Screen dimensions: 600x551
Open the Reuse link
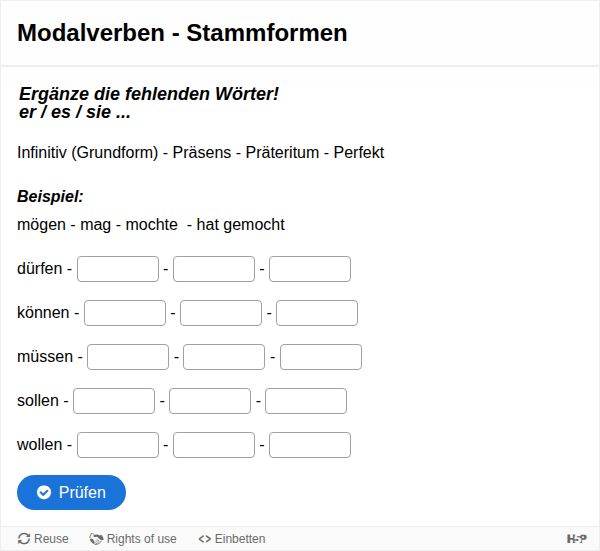[51, 538]
